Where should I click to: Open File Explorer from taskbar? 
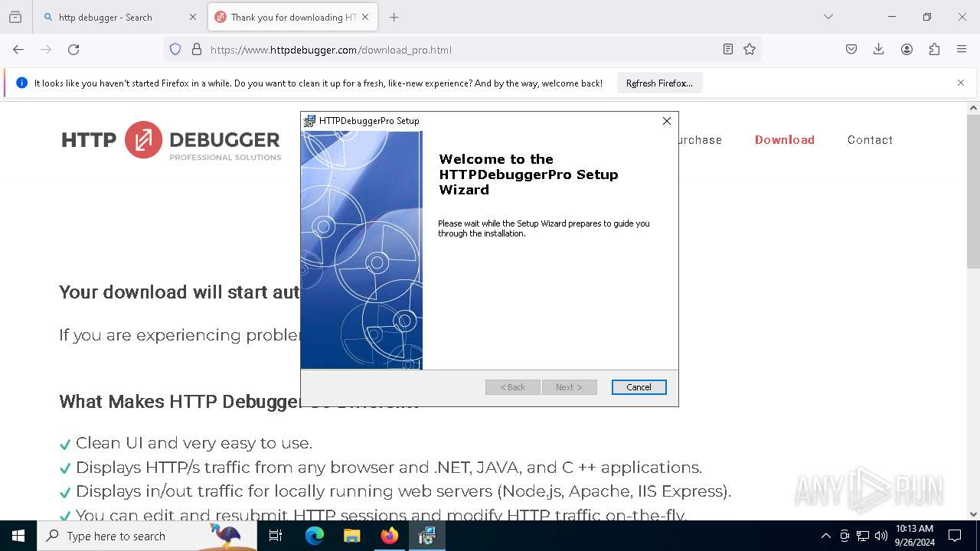352,536
